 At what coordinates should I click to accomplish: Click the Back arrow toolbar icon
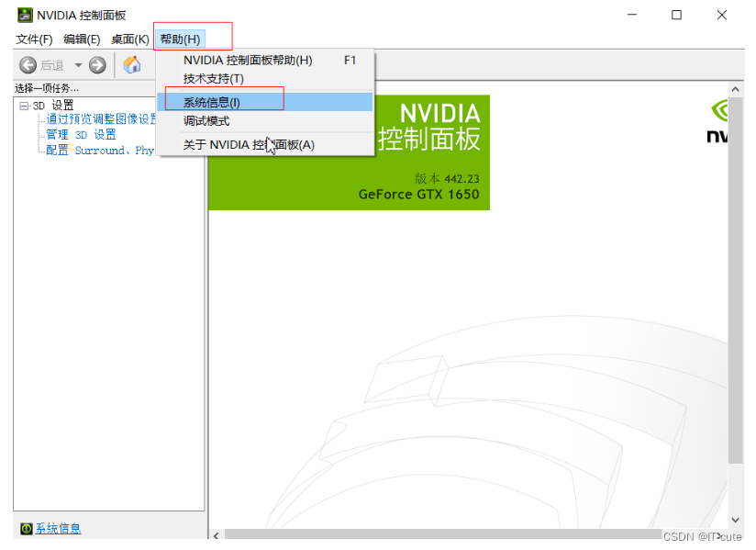pos(28,64)
